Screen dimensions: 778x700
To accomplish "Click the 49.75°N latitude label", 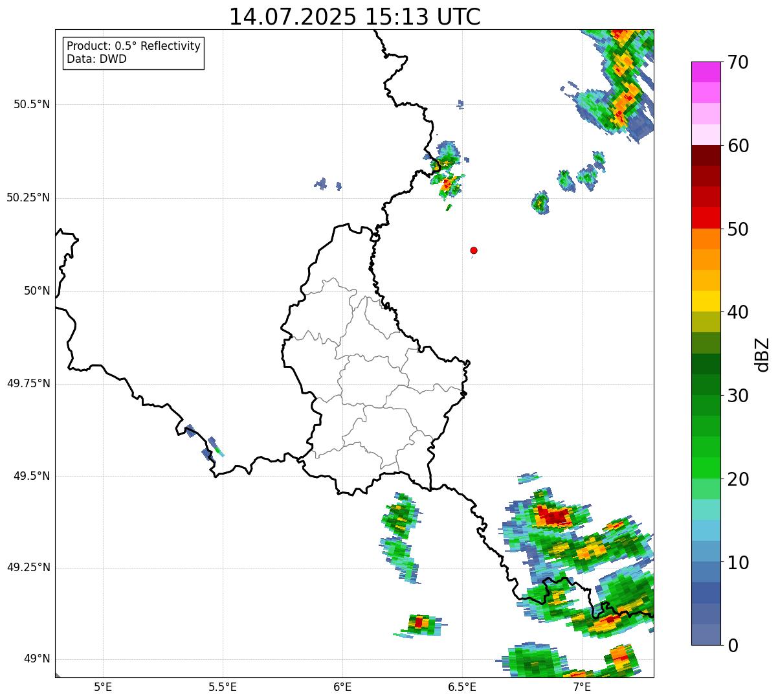I will [x=28, y=383].
